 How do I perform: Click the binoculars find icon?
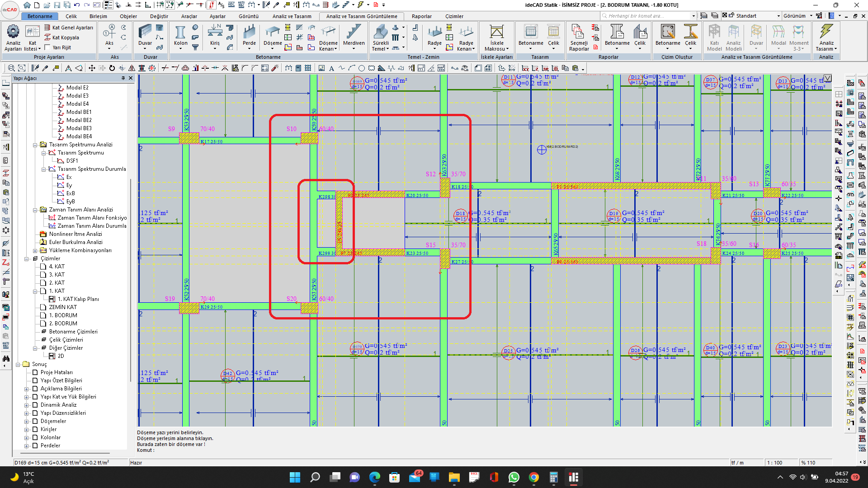coord(6,358)
